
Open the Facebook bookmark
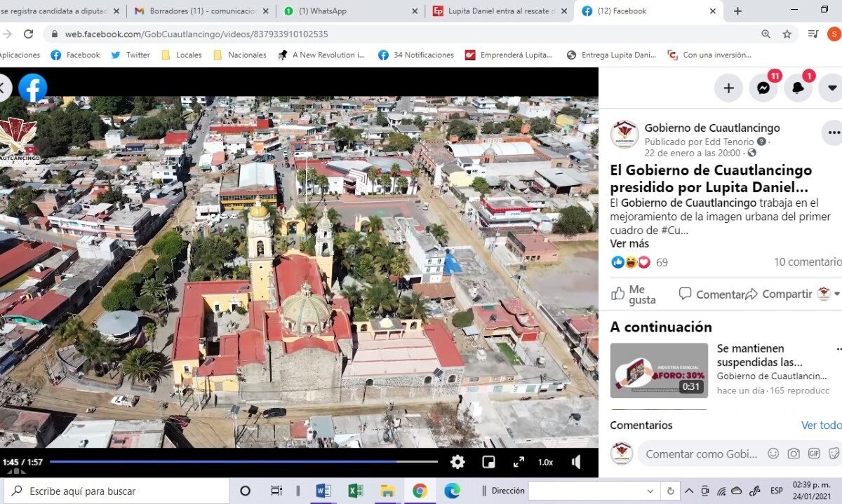coord(74,55)
